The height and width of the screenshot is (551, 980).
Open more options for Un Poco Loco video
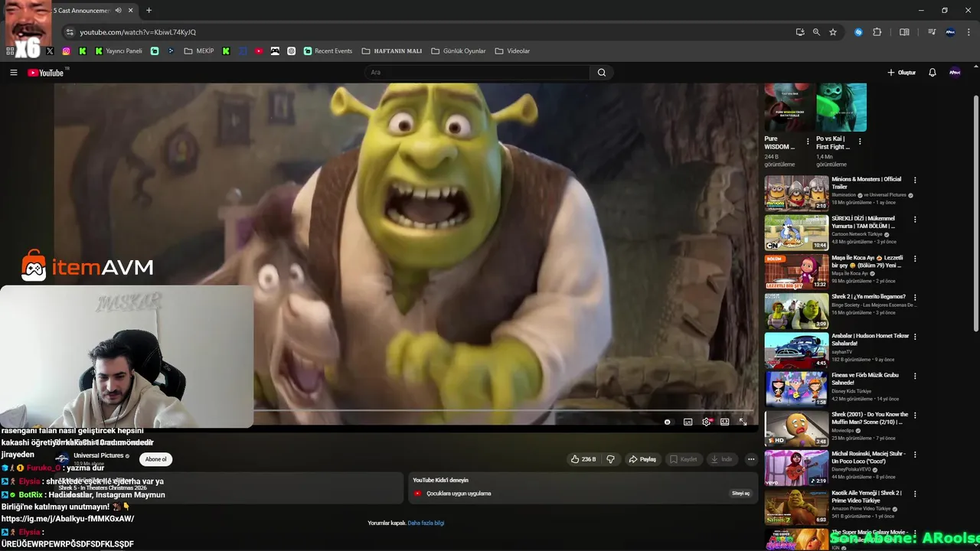click(x=915, y=455)
